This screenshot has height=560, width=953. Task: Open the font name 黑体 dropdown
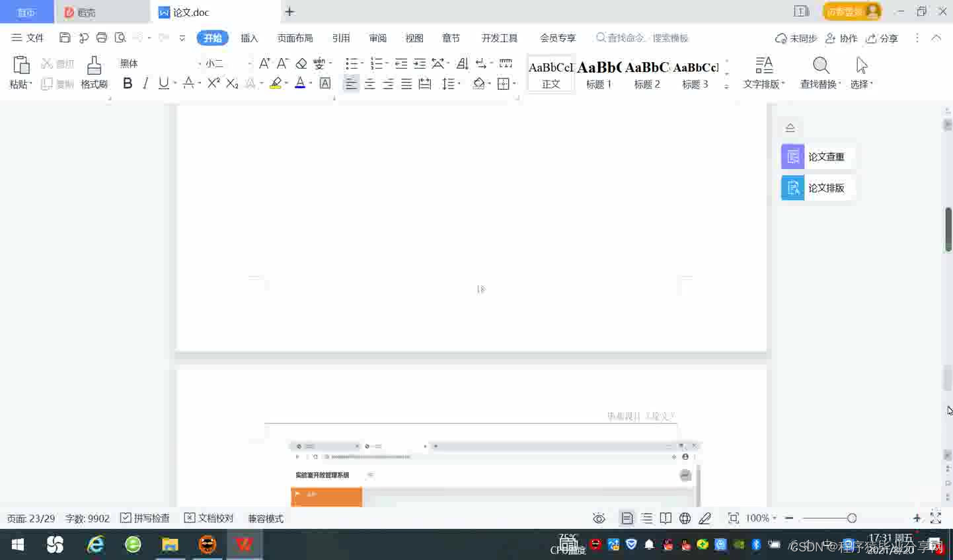pos(200,63)
